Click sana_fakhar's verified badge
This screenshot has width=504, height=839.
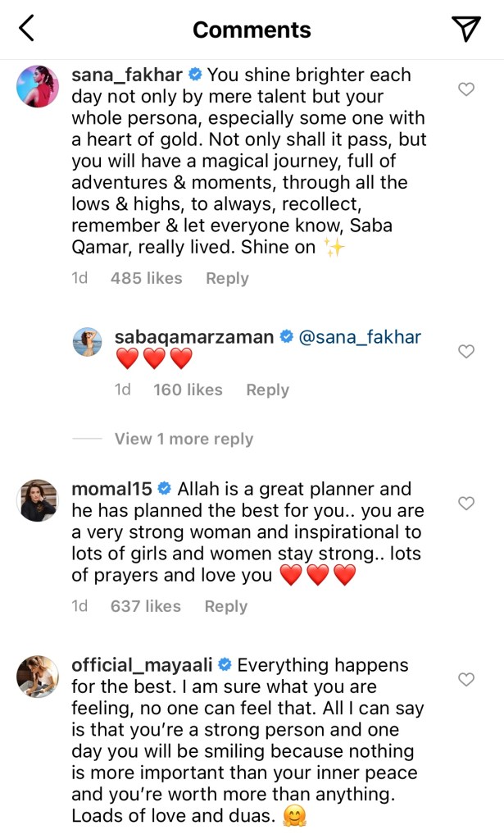pos(195,74)
